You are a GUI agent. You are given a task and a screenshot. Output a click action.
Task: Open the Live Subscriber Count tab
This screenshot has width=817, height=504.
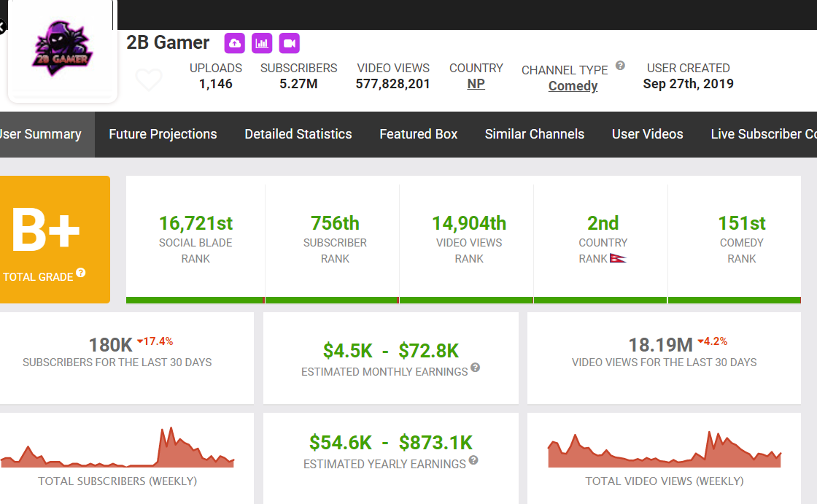point(763,134)
